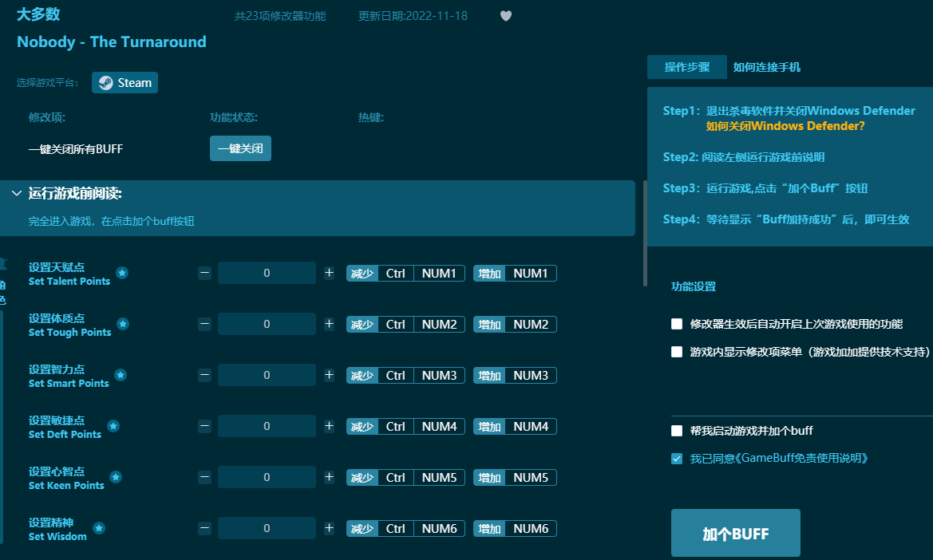The image size is (933, 560).
Task: Click star icon beside Set Talent Points
Action: click(122, 273)
